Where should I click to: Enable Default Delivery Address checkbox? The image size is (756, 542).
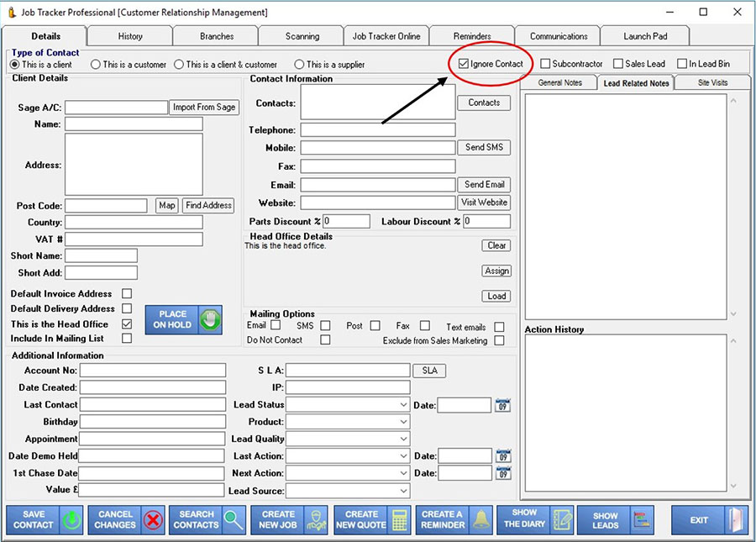127,308
